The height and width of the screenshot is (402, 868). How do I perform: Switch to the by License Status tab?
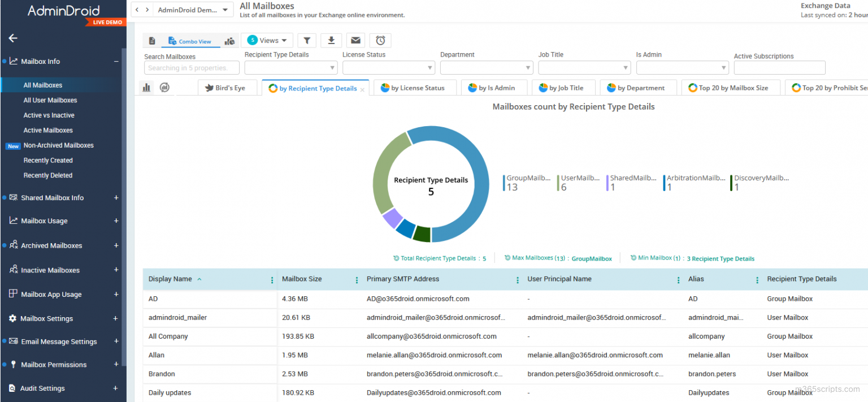click(415, 88)
